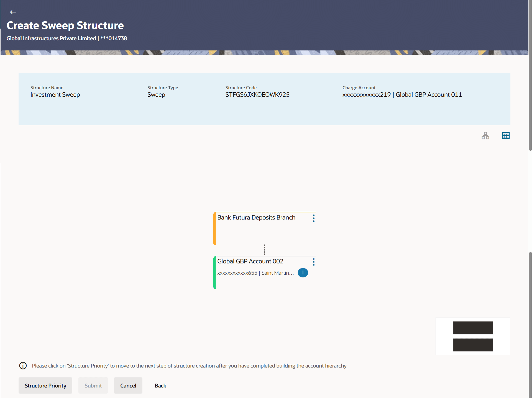Click lower block in minimap
The width and height of the screenshot is (532, 398).
[x=473, y=345]
